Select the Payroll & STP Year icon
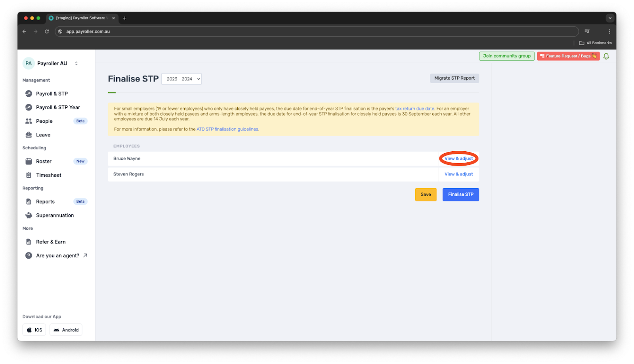Viewport: 634px width, 364px height. [x=28, y=107]
